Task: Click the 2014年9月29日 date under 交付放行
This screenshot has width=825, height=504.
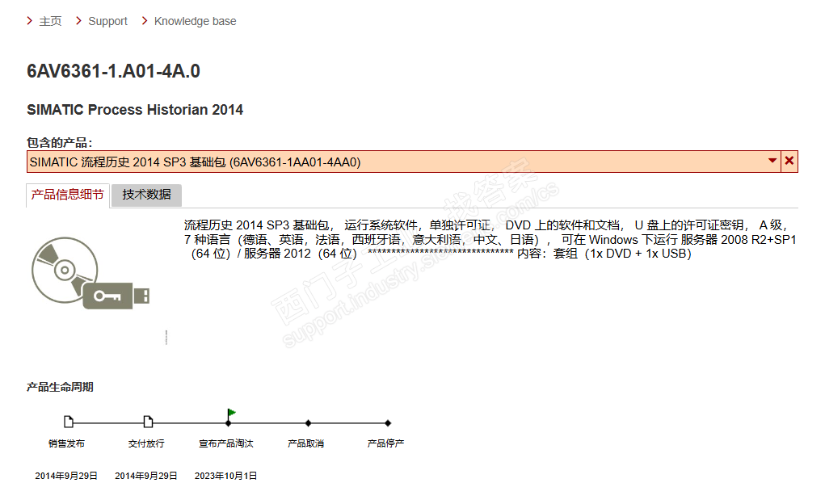Action: (x=146, y=476)
